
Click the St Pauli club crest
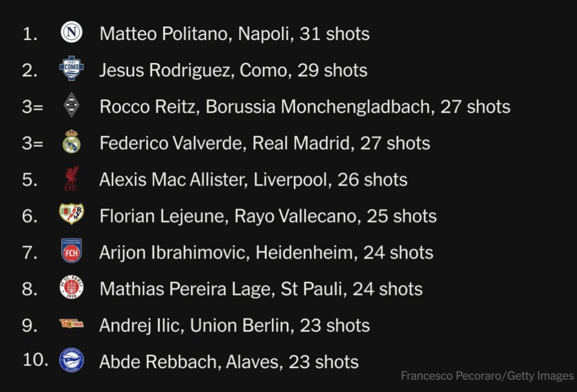pyautogui.click(x=72, y=287)
